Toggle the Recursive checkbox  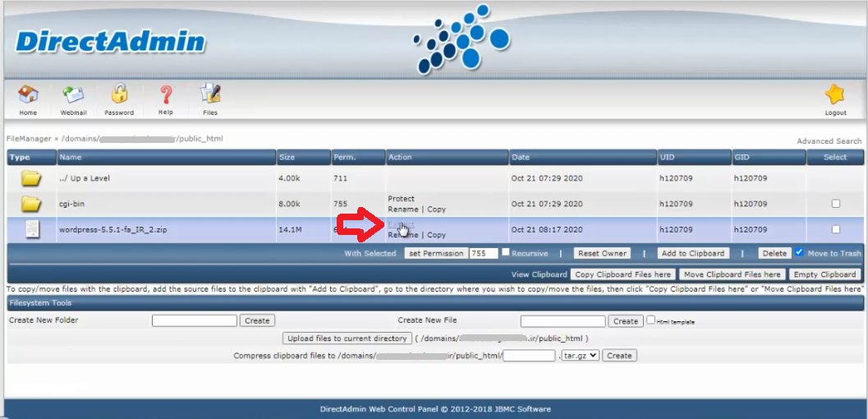coord(505,252)
